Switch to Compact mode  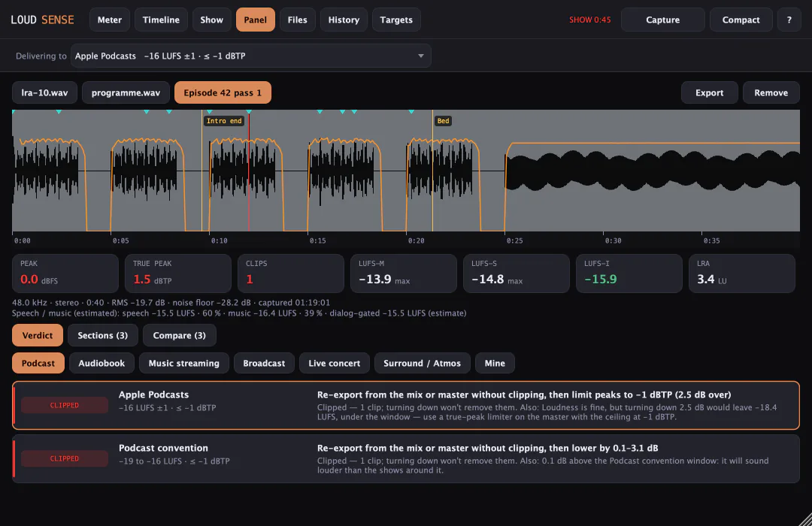coord(741,20)
